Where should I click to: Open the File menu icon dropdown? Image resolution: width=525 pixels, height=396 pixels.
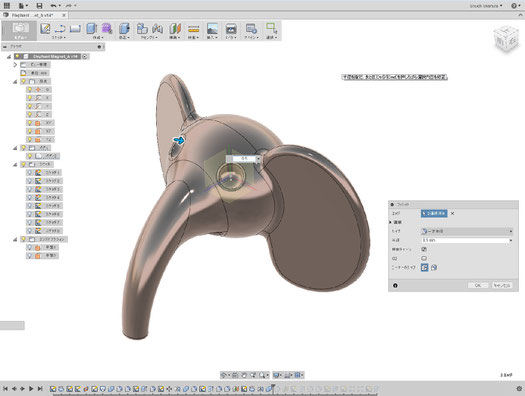click(23, 6)
